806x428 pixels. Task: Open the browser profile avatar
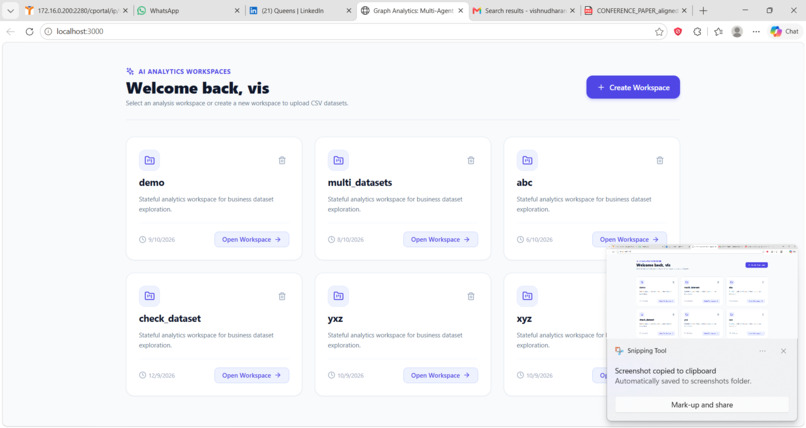pyautogui.click(x=737, y=32)
